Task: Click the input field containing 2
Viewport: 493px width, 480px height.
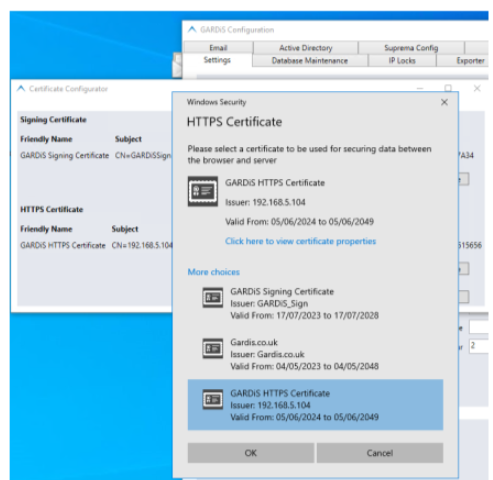Action: 479,346
